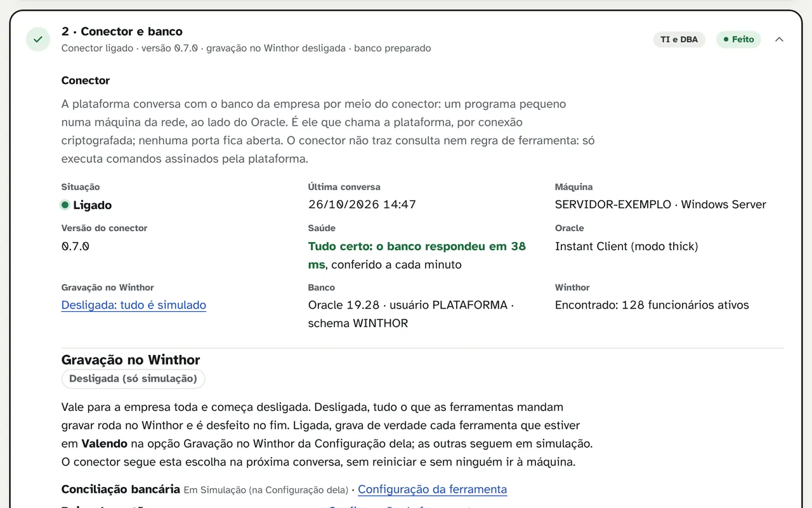The height and width of the screenshot is (508, 812).
Task: Click "Tudo certo: o banco respondeu em 38 ms"
Action: point(417,255)
